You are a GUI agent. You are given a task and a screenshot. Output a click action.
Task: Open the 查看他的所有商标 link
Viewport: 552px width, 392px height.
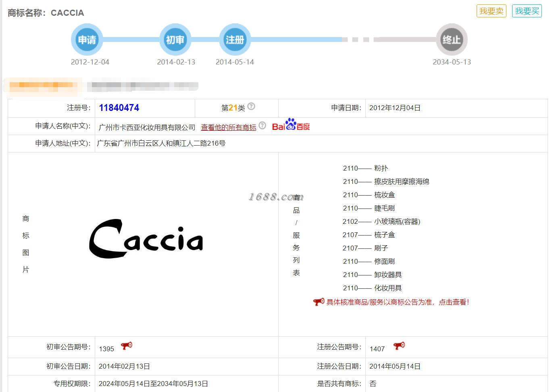[x=229, y=127]
